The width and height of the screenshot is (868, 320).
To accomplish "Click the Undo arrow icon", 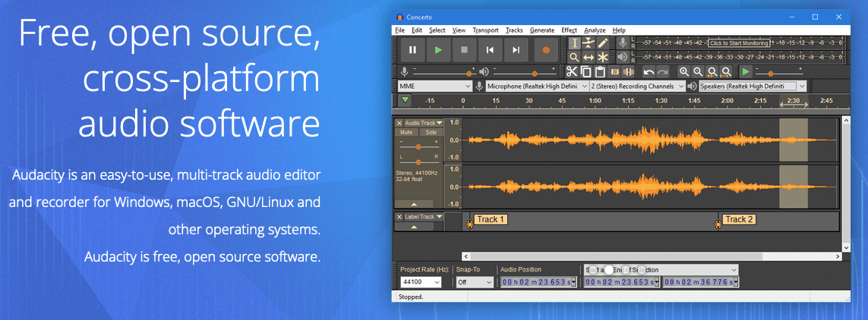I will [649, 71].
